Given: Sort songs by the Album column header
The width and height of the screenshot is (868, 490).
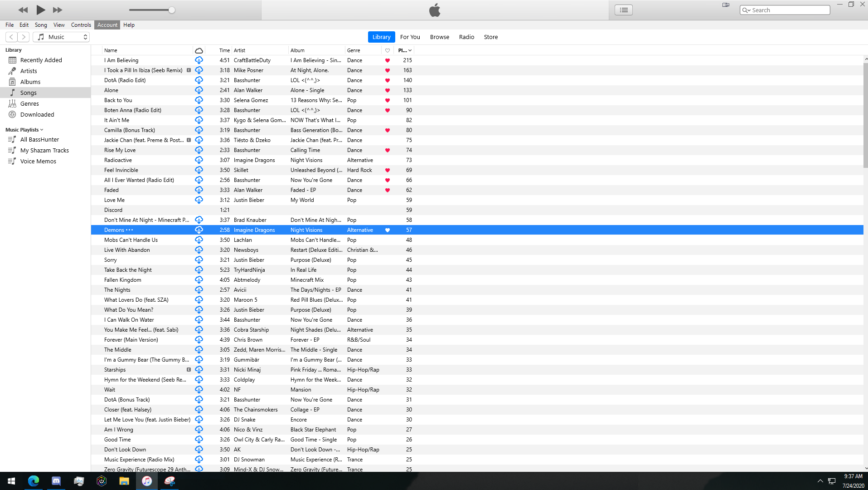Looking at the screenshot, I should [317, 50].
